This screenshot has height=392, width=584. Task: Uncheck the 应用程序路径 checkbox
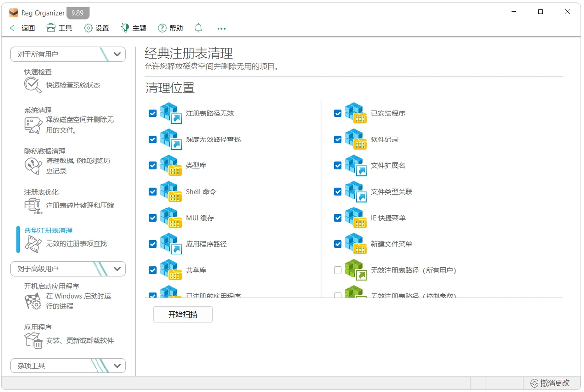(x=153, y=244)
